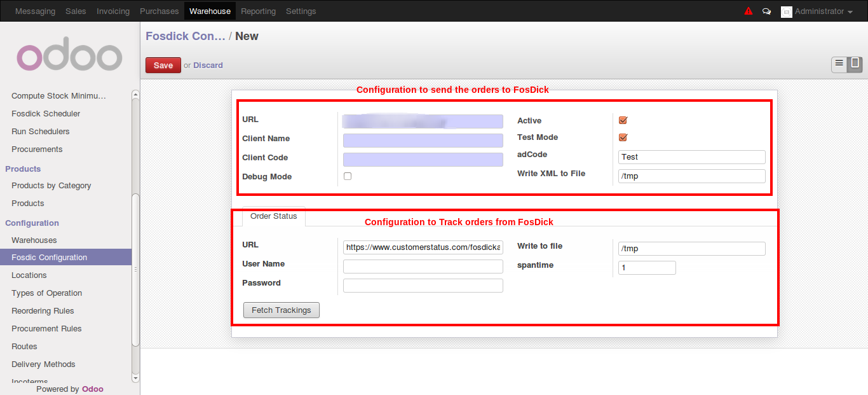
Task: Click the Write XML to File field
Action: click(x=692, y=176)
